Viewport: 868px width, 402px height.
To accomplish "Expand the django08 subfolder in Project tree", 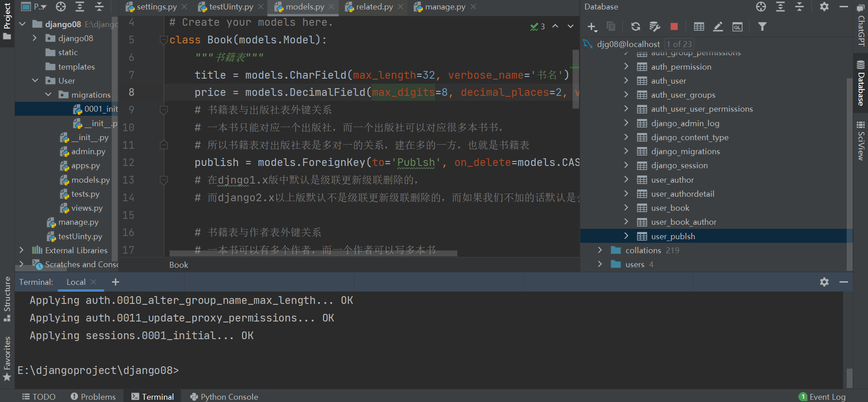I will coord(35,38).
